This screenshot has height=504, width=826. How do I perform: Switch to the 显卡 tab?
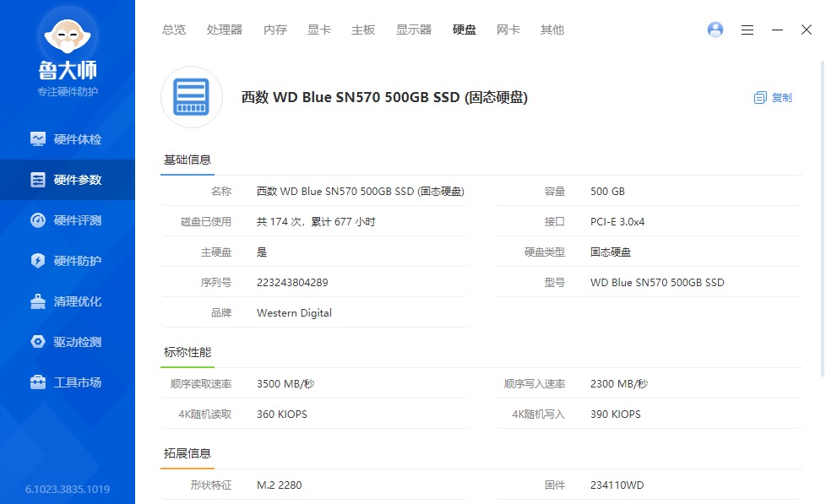pos(319,30)
